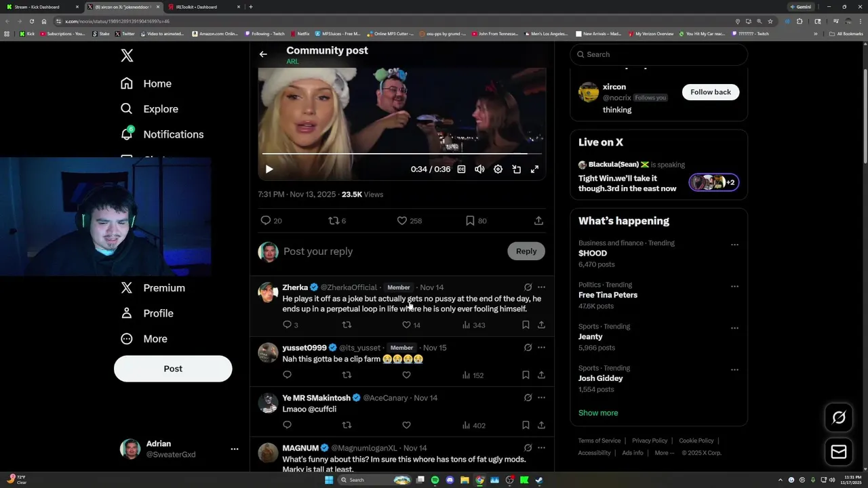Like Ye MR SMakintosh's reply

406,425
